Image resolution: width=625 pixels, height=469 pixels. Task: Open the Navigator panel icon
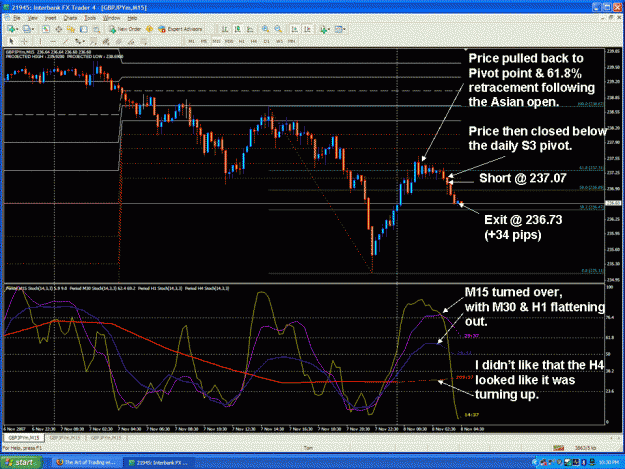coord(71,29)
